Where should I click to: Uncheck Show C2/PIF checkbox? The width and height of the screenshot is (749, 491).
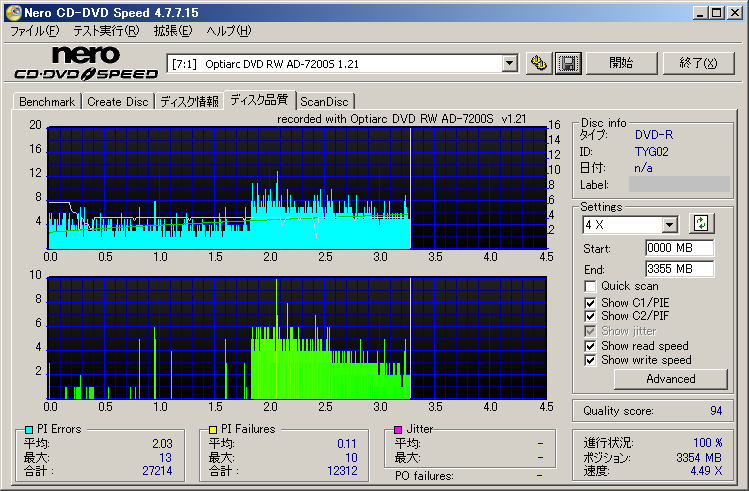click(x=590, y=316)
